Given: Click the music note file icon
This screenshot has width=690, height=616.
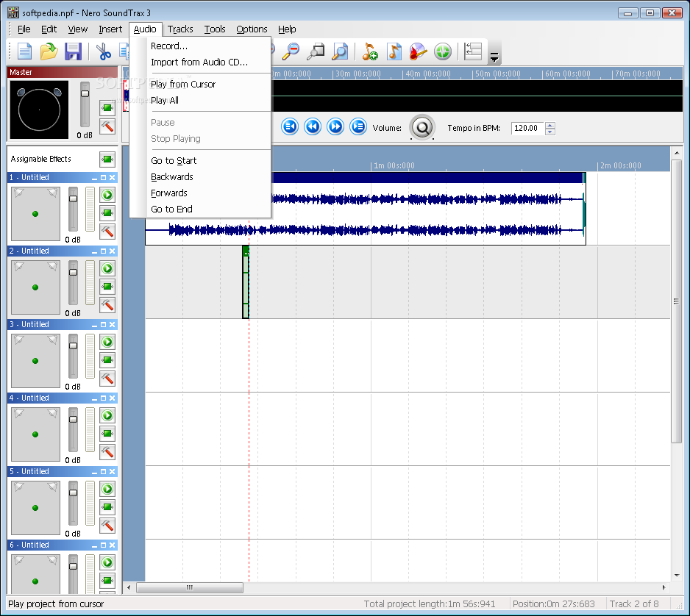Looking at the screenshot, I should pyautogui.click(x=394, y=51).
